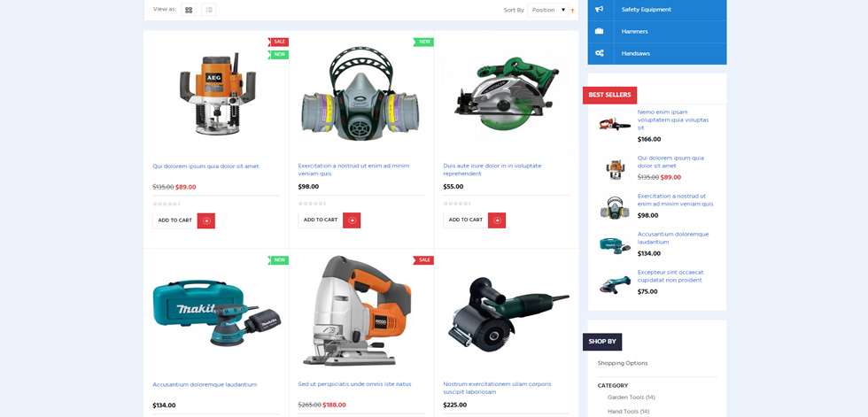Open Ridgid jigsaw product image
868x417 pixels.
tap(357, 311)
